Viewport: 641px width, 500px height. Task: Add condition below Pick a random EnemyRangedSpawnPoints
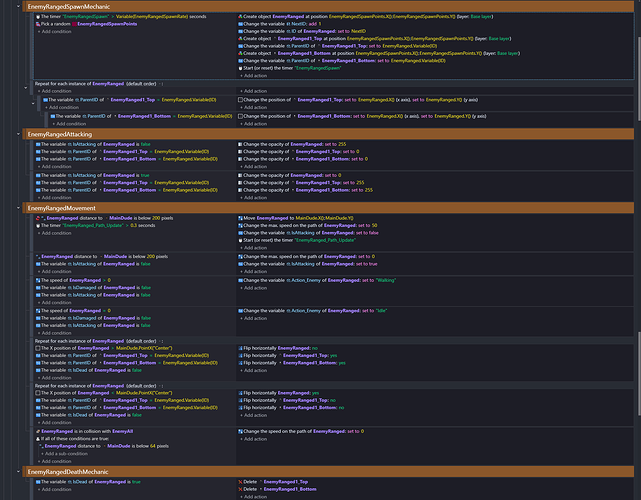click(x=55, y=31)
